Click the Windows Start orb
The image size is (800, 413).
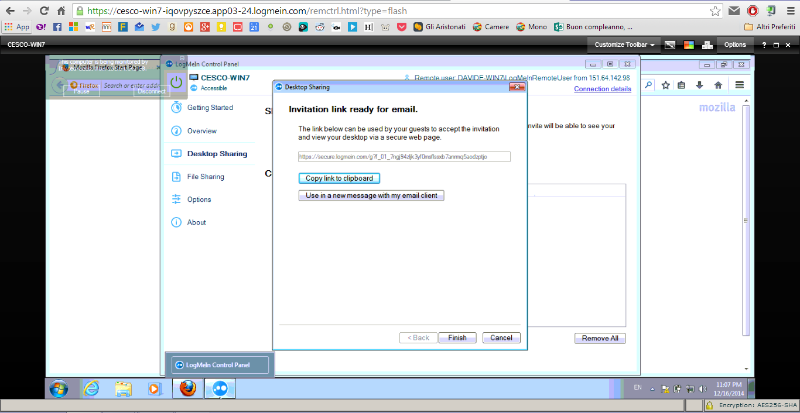tap(57, 388)
